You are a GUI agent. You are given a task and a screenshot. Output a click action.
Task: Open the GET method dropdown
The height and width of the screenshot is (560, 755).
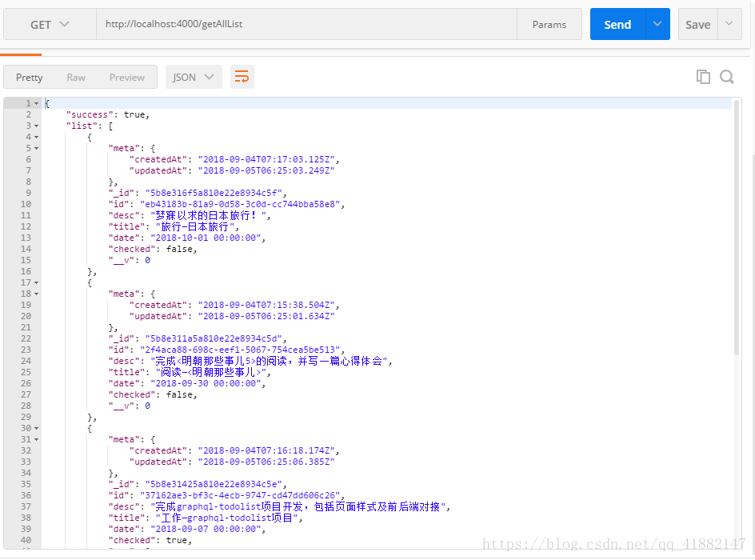[x=50, y=24]
